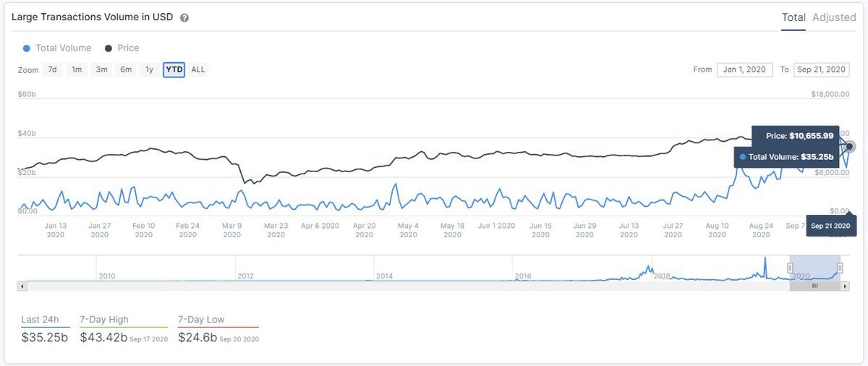The image size is (868, 366).
Task: Select the 3m zoom button
Action: 101,69
